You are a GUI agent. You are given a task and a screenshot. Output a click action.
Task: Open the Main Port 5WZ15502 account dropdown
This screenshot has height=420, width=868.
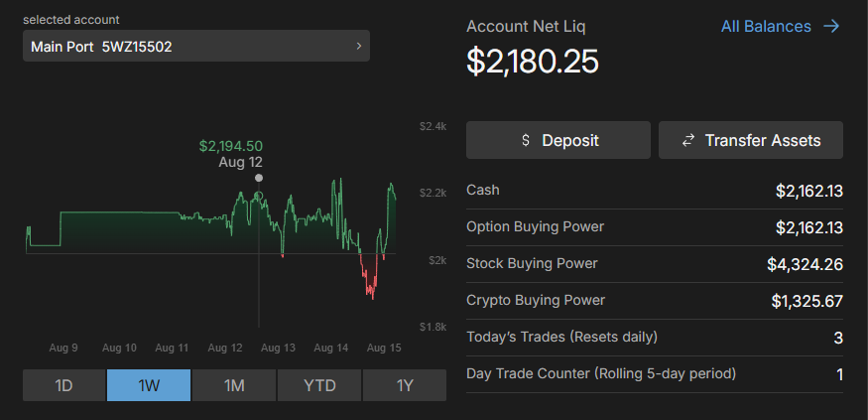click(x=195, y=47)
